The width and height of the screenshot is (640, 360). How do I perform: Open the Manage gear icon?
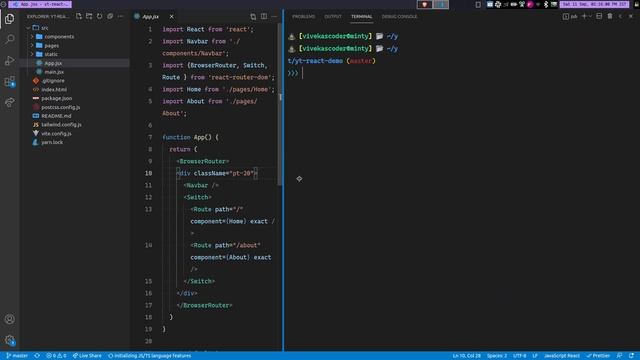tap(9, 340)
